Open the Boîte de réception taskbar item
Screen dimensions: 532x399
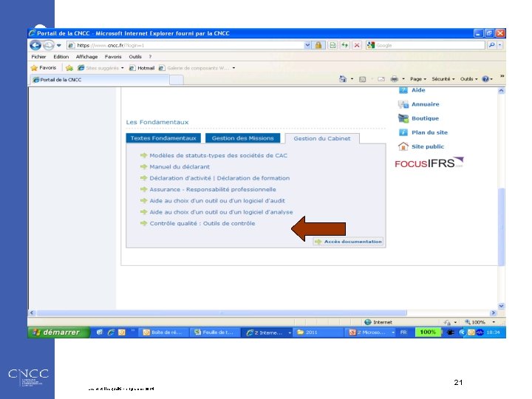163,332
